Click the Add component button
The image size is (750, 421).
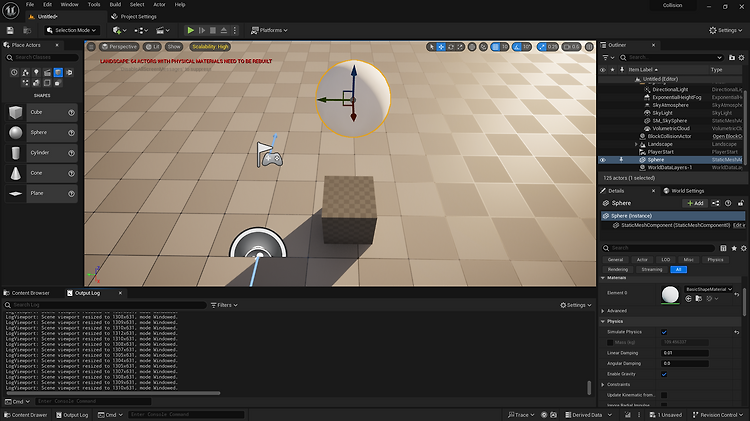(695, 203)
